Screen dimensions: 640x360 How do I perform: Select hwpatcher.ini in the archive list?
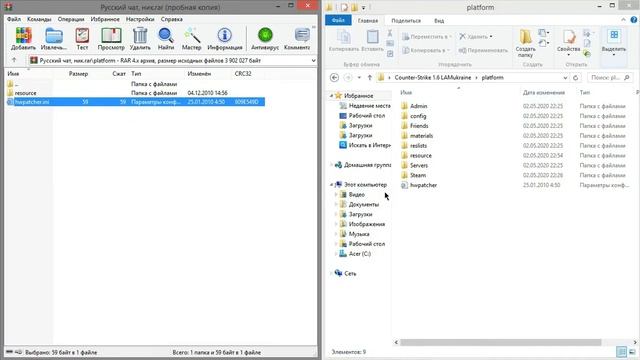click(x=136, y=102)
